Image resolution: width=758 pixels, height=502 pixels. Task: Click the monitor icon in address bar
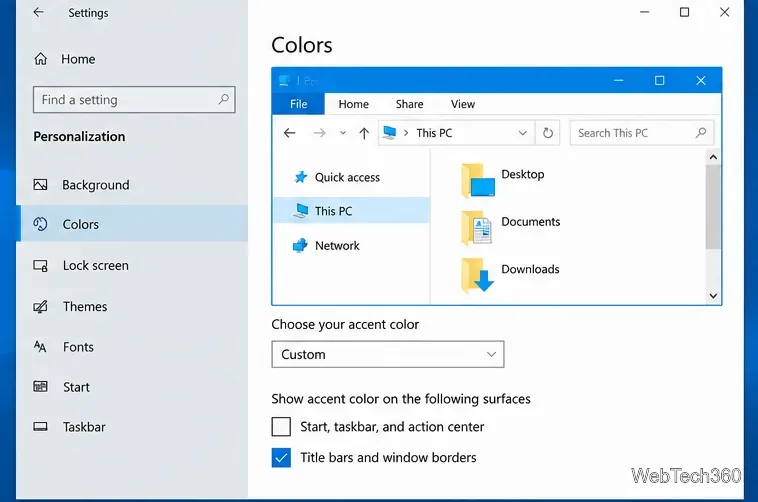[x=389, y=133]
